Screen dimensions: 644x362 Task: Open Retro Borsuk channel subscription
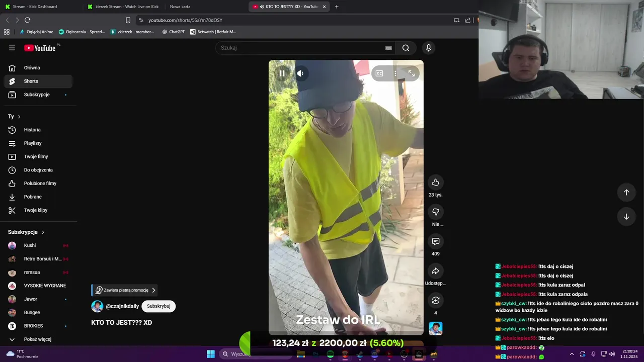[38, 259]
